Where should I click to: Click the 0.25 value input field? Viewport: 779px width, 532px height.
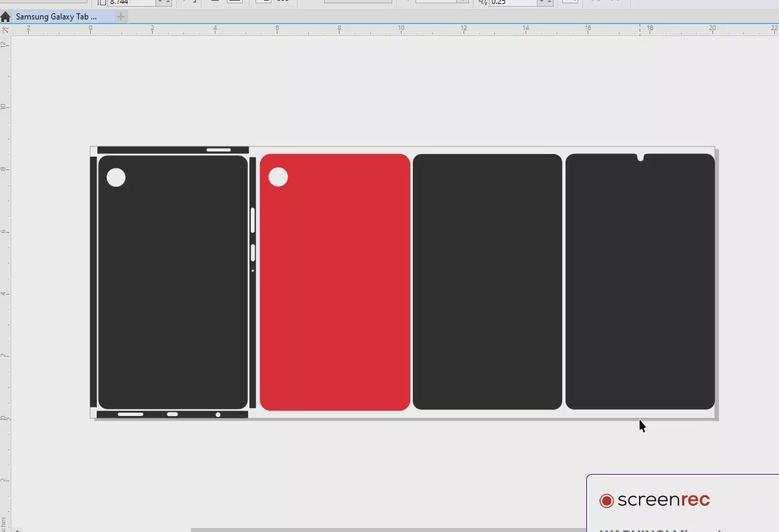512,3
